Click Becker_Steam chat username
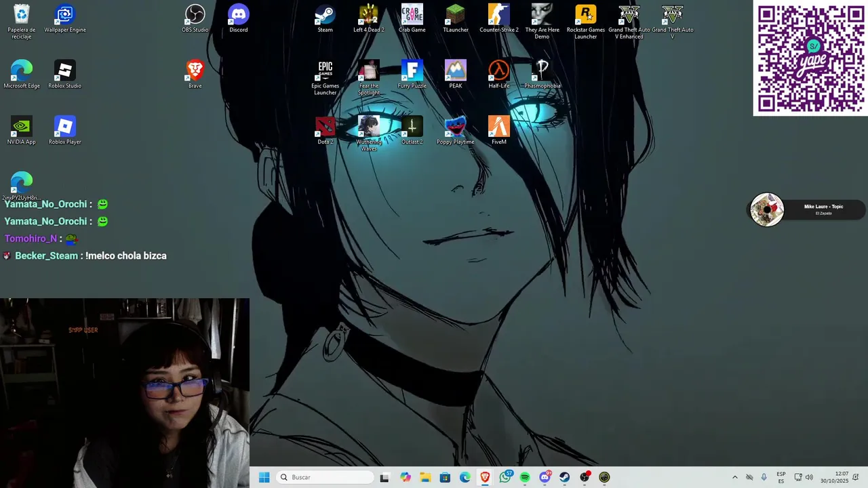The height and width of the screenshot is (488, 868). point(46,256)
